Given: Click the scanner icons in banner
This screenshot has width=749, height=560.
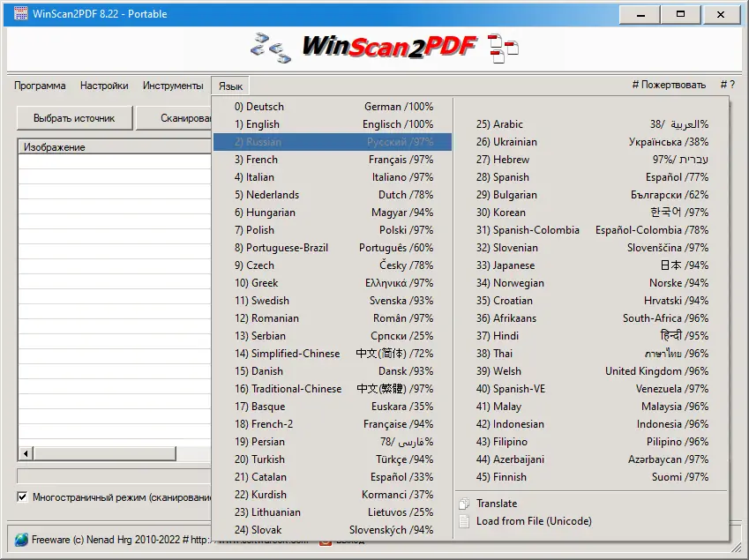Looking at the screenshot, I should 271,48.
